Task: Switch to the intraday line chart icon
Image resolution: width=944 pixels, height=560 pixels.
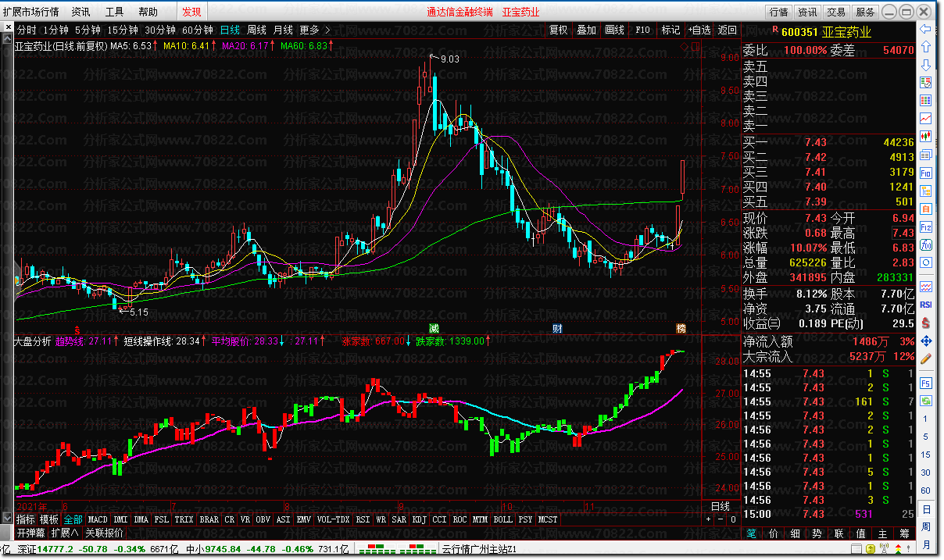Action: tap(926, 119)
